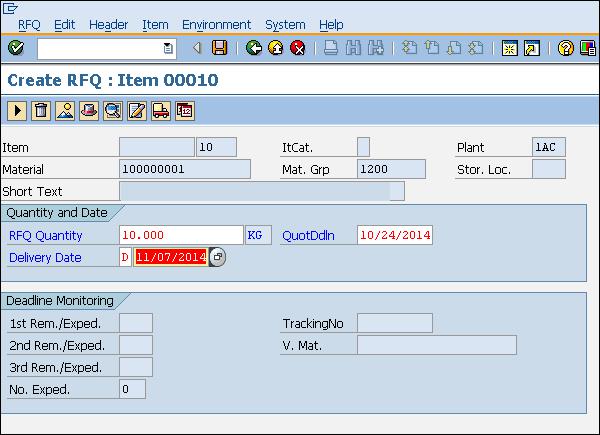The image size is (600, 435).
Task: Open the Customize Local Layout icon
Action: click(x=588, y=48)
